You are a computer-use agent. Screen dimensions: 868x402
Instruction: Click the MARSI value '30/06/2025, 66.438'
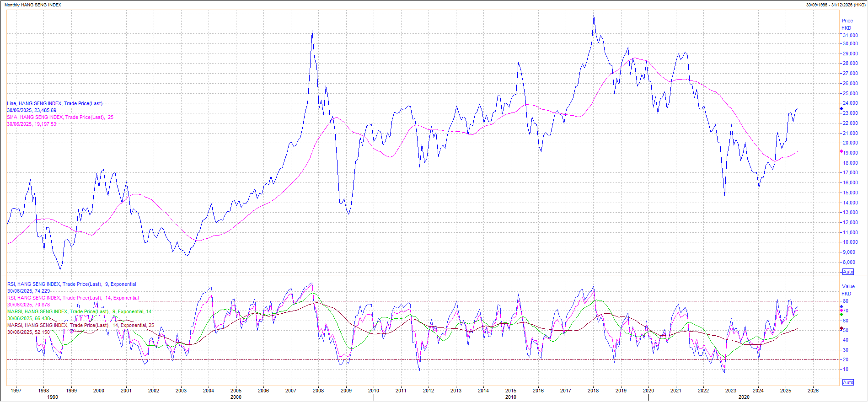[x=28, y=319]
